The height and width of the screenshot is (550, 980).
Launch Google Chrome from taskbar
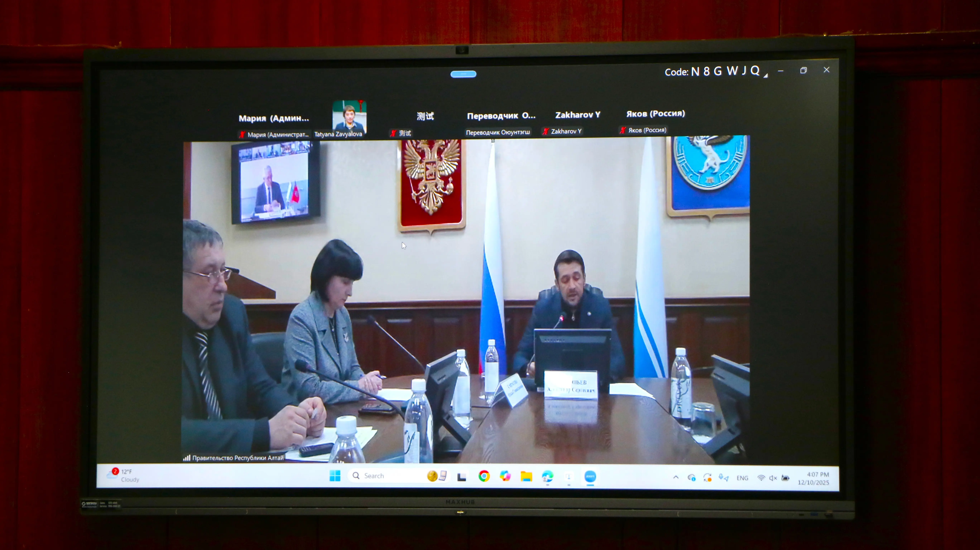coord(484,476)
